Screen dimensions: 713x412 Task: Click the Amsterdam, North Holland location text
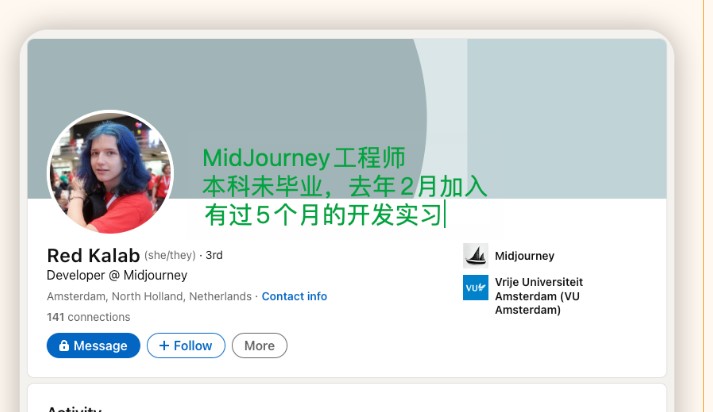pos(149,297)
